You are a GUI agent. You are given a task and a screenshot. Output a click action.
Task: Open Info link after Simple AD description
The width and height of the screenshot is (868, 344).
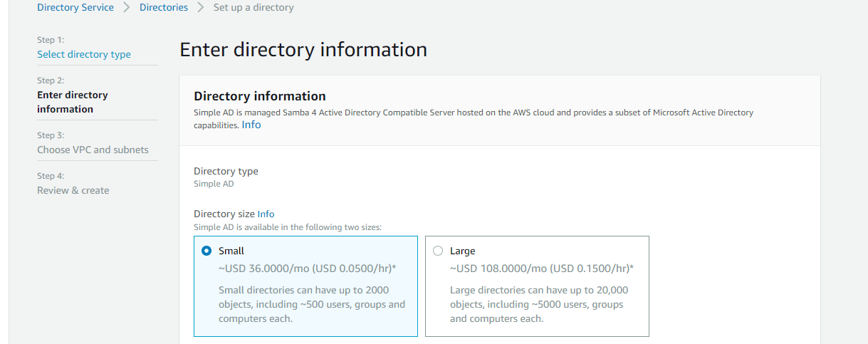(251, 125)
